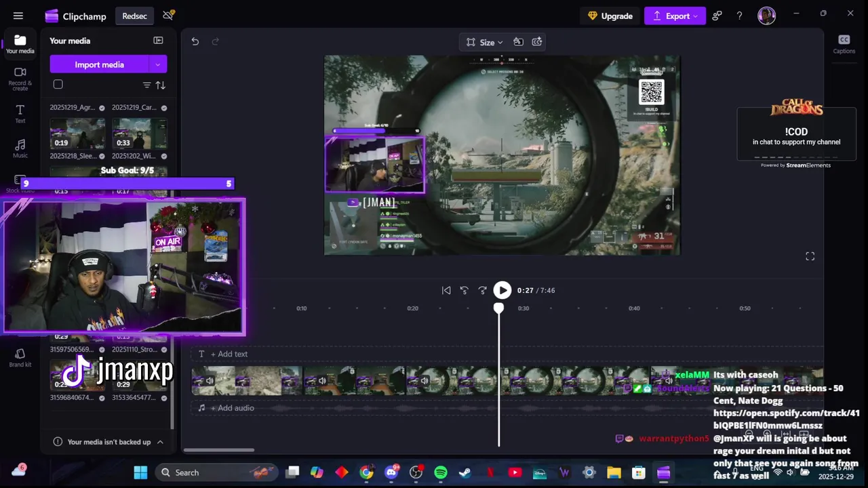Open the Import media dropdown arrow
868x488 pixels.
[158, 64]
